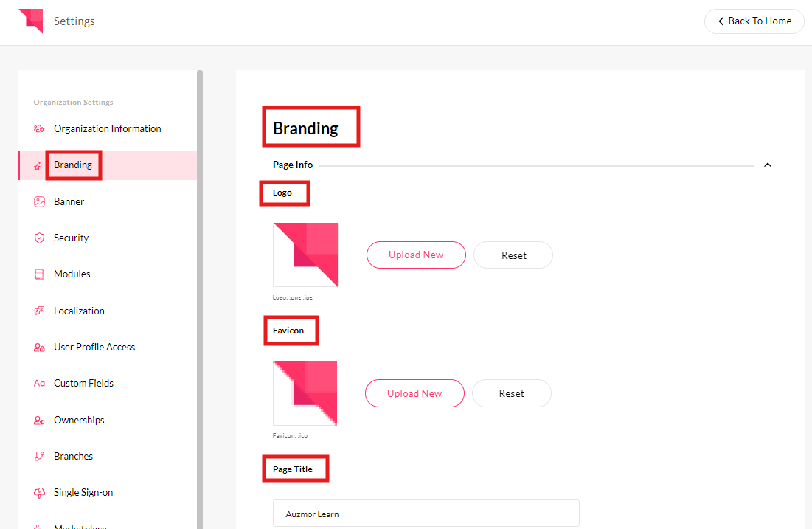
Task: Click the Favicon field label
Action: [288, 331]
